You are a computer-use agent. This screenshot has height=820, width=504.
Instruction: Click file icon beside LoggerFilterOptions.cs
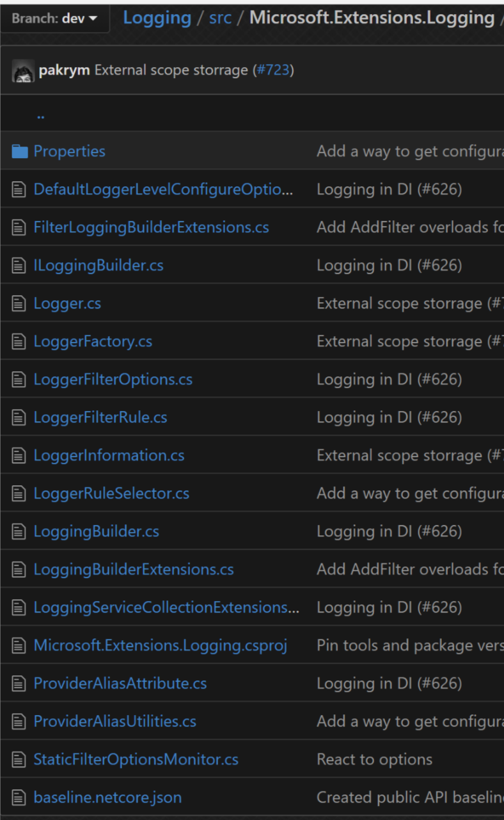tap(20, 380)
